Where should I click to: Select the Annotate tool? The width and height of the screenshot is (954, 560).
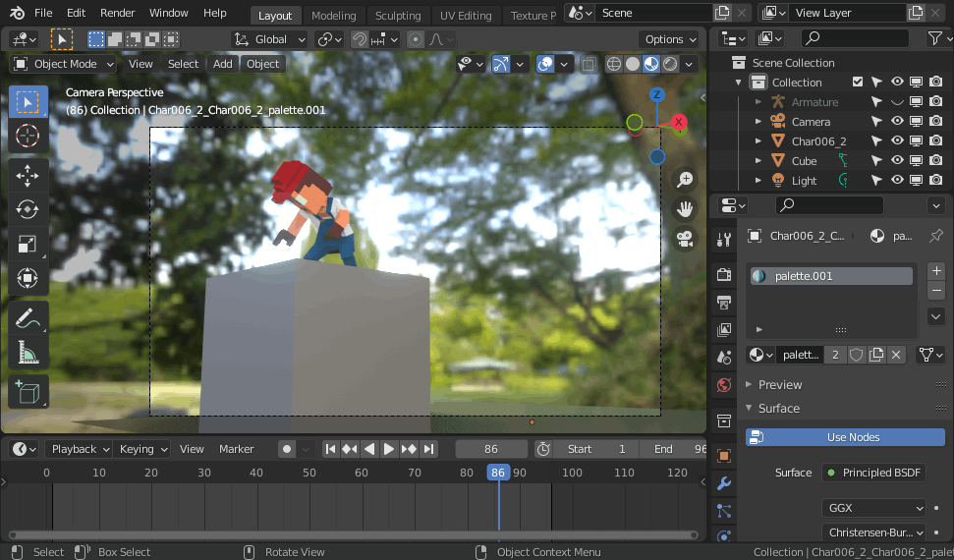click(x=28, y=317)
